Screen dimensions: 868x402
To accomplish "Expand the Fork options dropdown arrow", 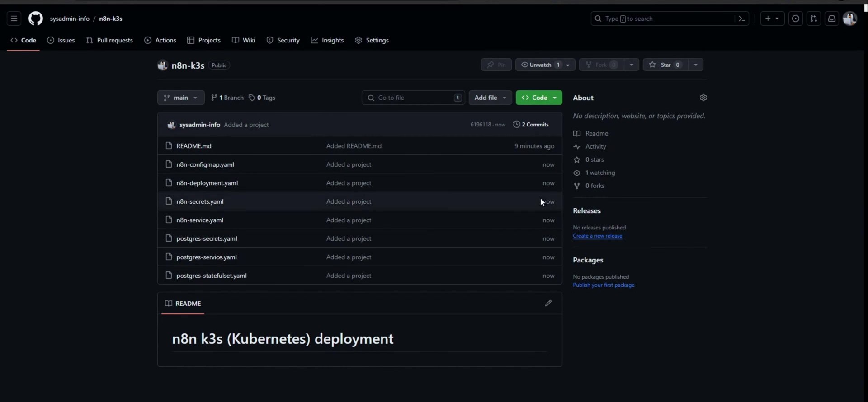I will click(x=632, y=65).
